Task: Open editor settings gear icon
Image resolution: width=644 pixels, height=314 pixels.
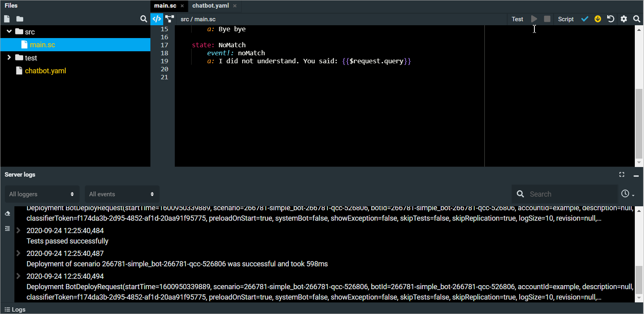Action: (624, 19)
